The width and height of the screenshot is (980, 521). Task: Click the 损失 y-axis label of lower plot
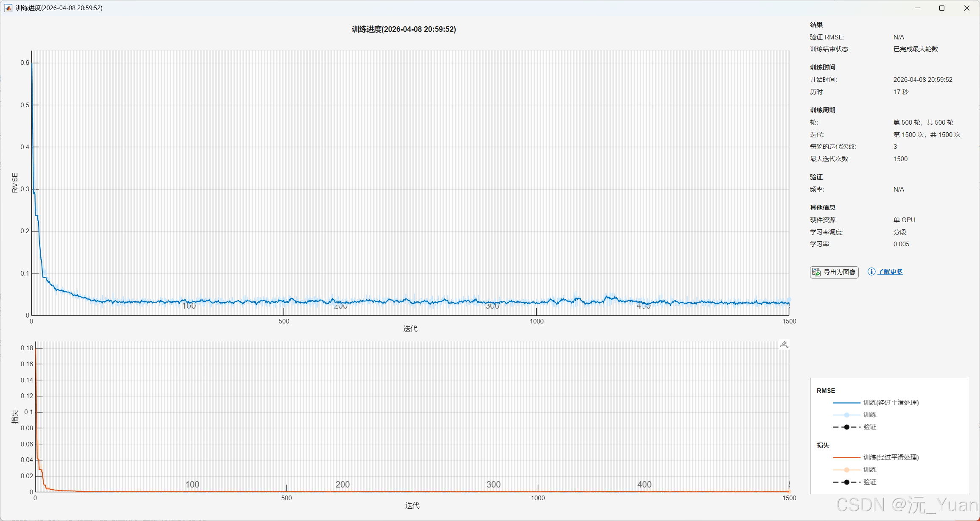pyautogui.click(x=15, y=417)
